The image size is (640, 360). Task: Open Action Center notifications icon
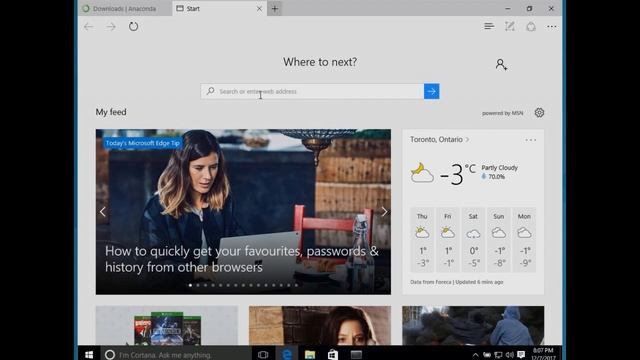(x=521, y=355)
